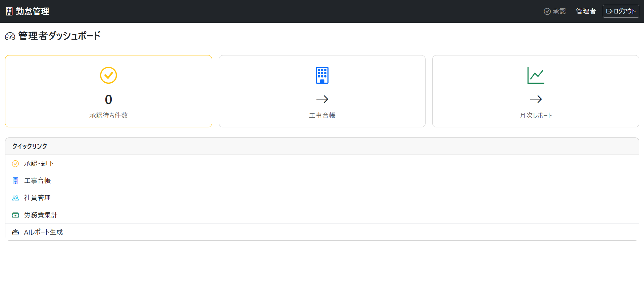Click the logout arrow icon in ログアウト button

click(609, 11)
